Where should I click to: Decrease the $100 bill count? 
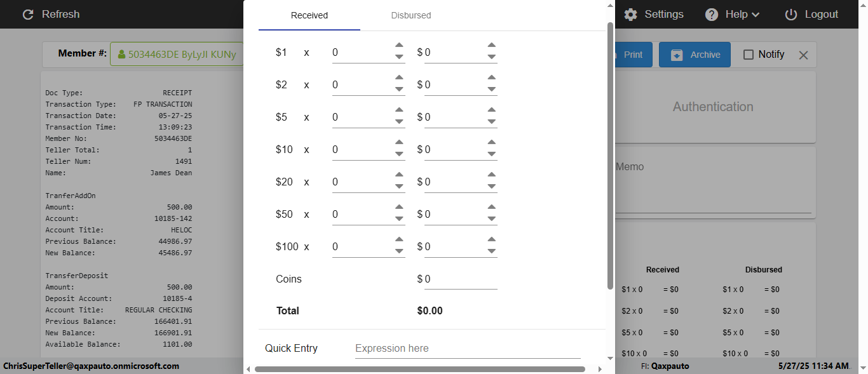click(399, 251)
